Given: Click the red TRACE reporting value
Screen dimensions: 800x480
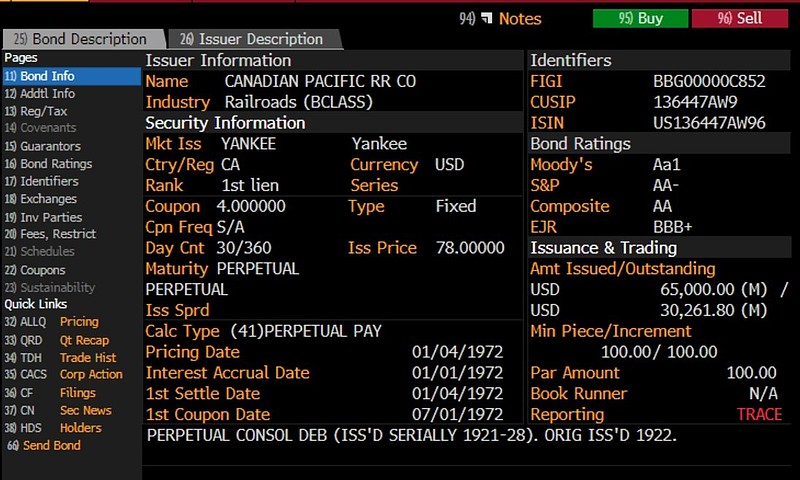Looking at the screenshot, I should click(x=759, y=414).
